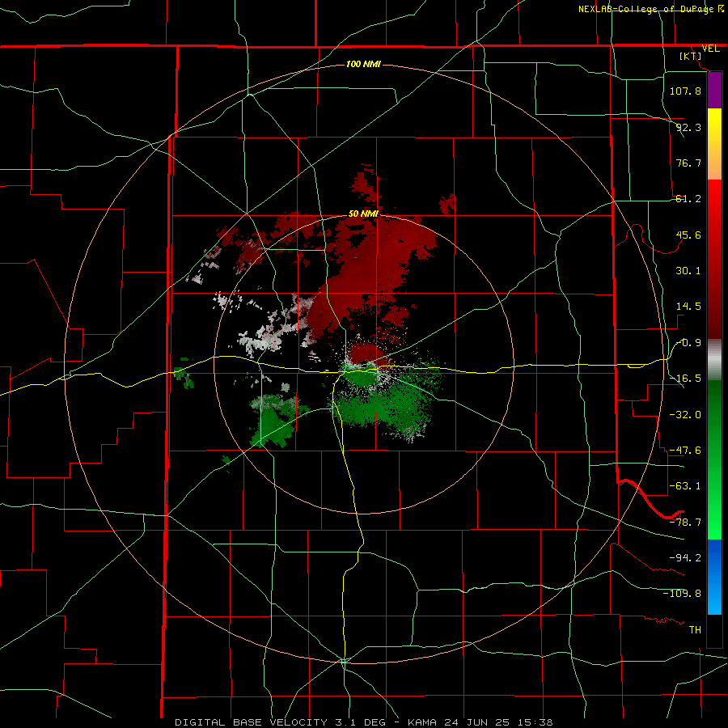728x728 pixels.
Task: Click the bright green segment of the color bar
Action: 714,459
